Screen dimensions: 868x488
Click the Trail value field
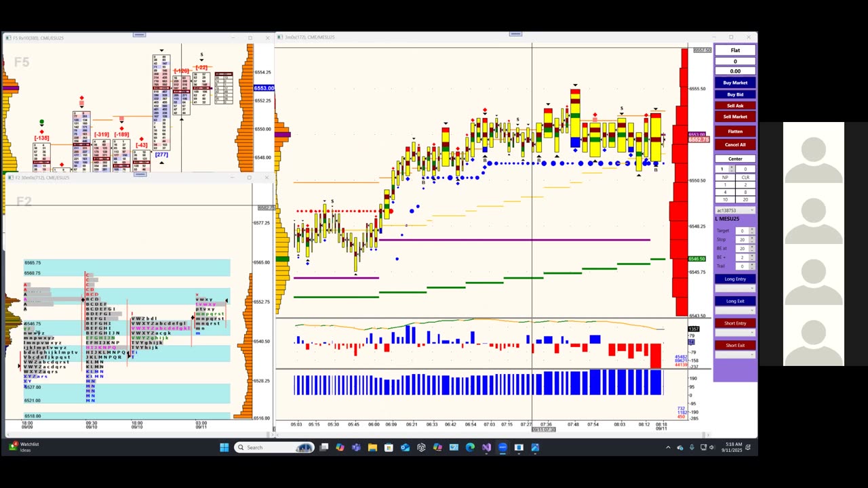click(x=742, y=266)
